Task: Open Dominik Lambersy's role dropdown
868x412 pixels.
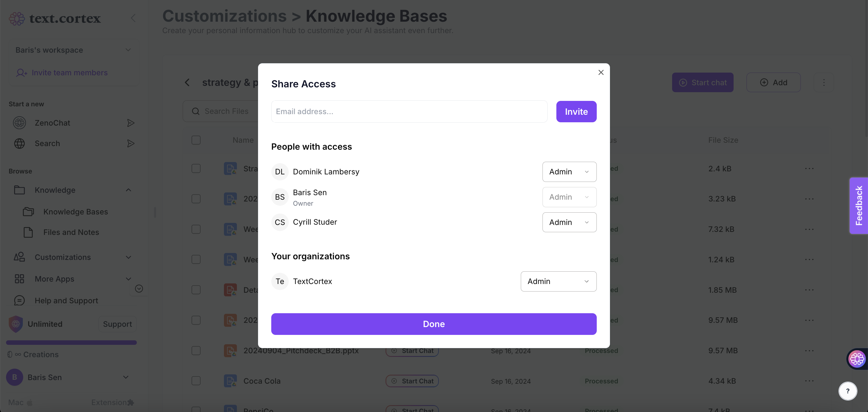Action: [569, 172]
